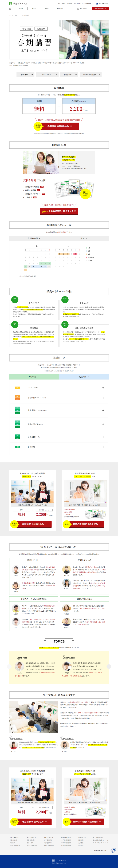Click the POINT 3 green badge

tap(15, 324)
